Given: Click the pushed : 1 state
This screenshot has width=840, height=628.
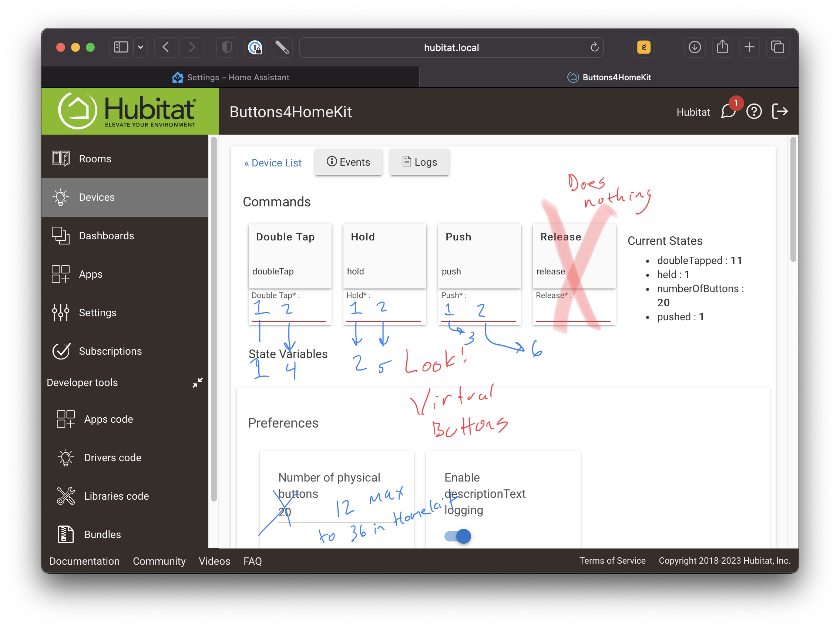Looking at the screenshot, I should [680, 317].
